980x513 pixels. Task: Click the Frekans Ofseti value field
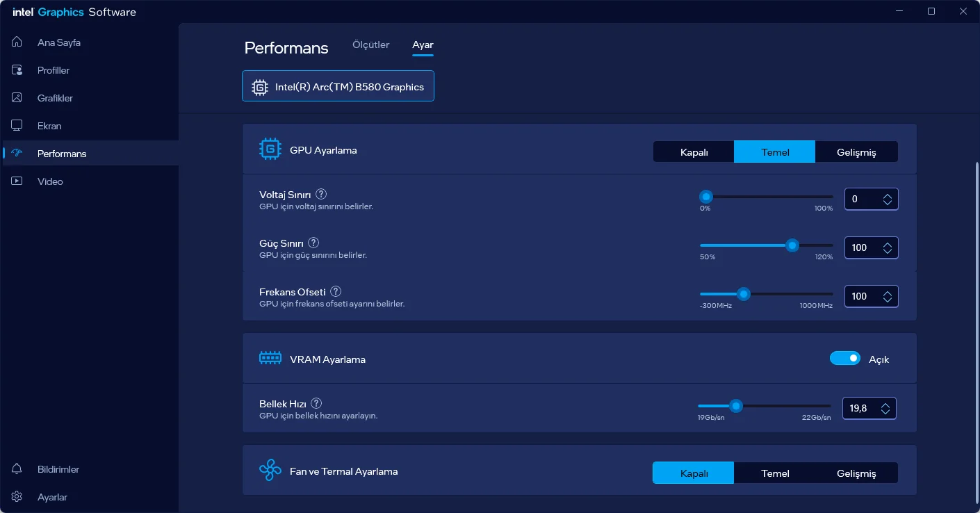(872, 297)
